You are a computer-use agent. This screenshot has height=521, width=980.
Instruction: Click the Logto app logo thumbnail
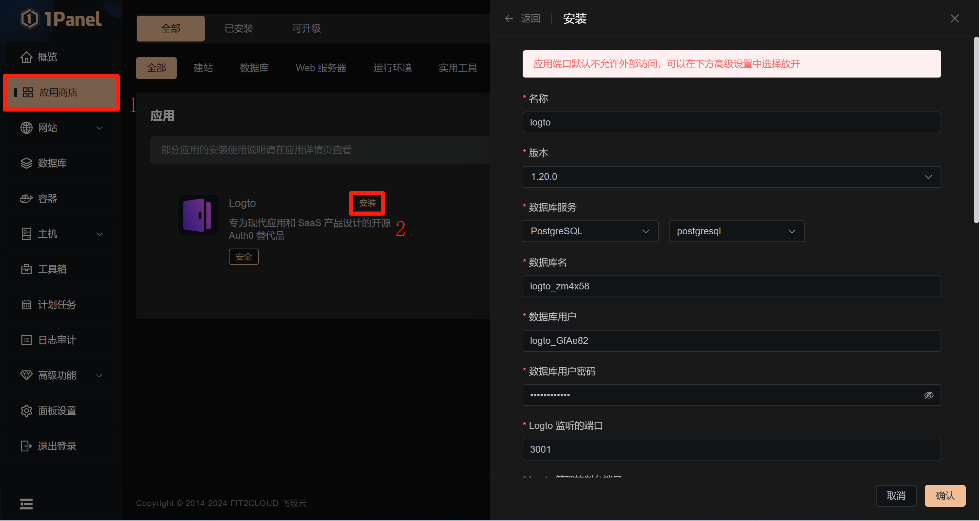coord(198,215)
